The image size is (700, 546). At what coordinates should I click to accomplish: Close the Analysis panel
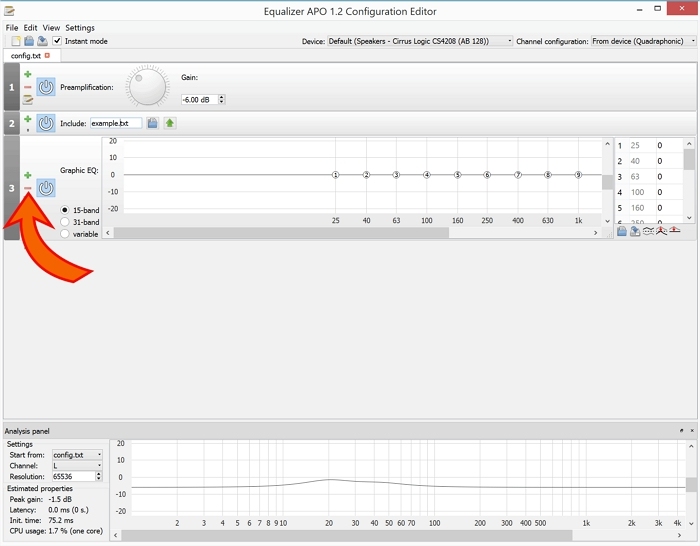point(692,431)
